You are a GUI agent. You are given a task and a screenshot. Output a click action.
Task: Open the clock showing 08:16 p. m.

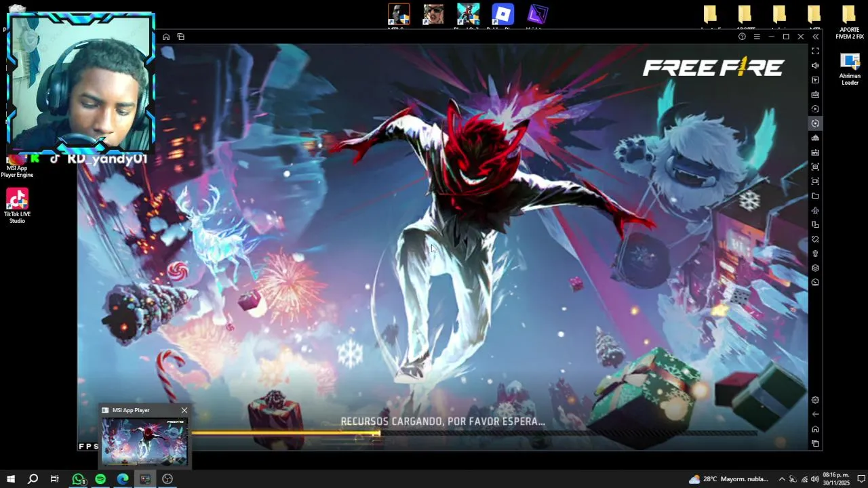point(836,479)
